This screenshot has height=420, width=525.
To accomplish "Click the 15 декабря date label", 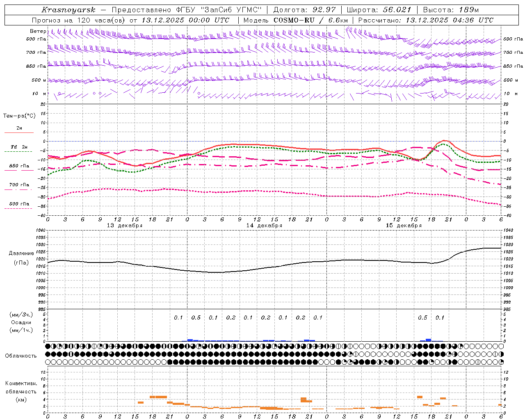I will [404, 226].
